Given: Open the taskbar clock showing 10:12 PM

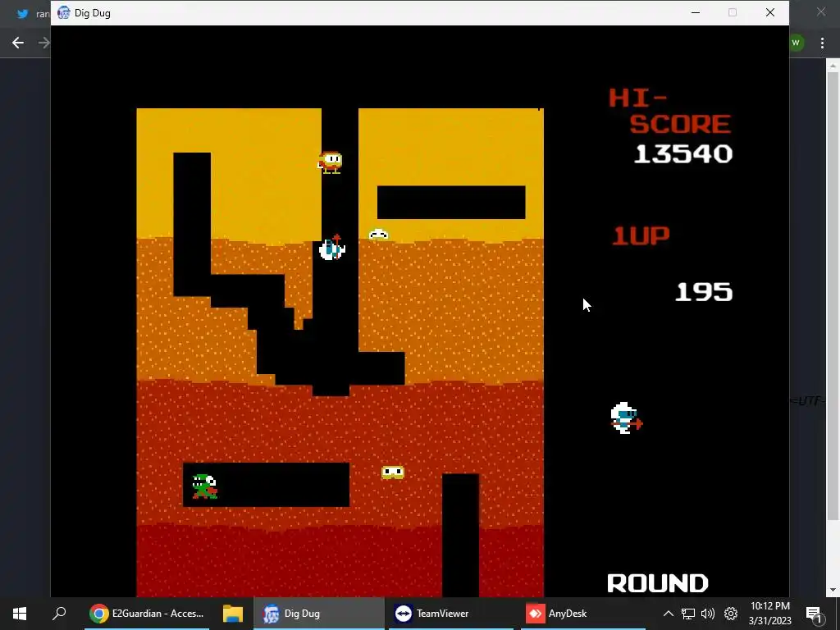Looking at the screenshot, I should (x=769, y=614).
